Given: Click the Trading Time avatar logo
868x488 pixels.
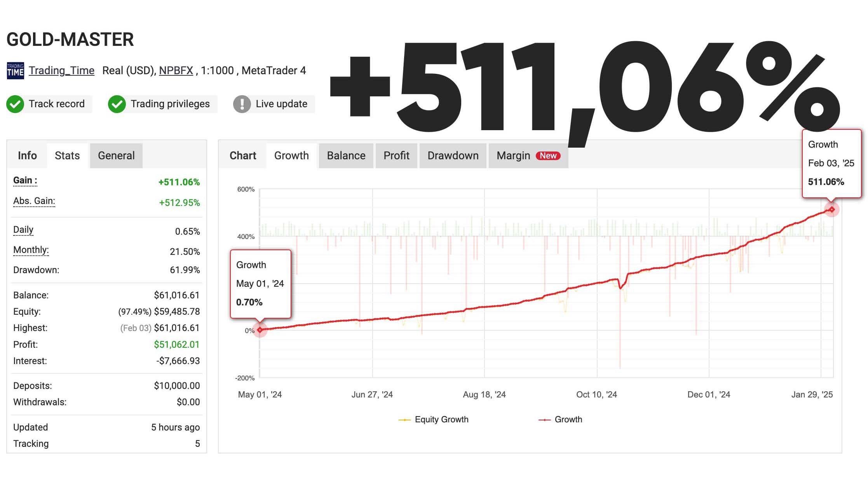Looking at the screenshot, I should [15, 70].
